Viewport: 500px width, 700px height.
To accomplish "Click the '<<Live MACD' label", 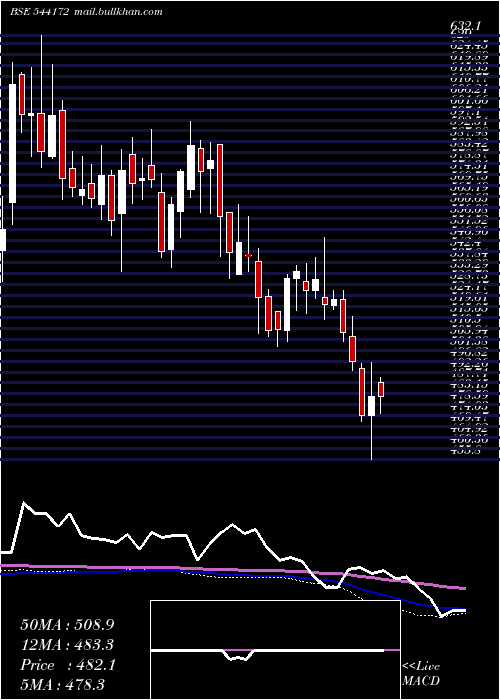I will pyautogui.click(x=421, y=674).
